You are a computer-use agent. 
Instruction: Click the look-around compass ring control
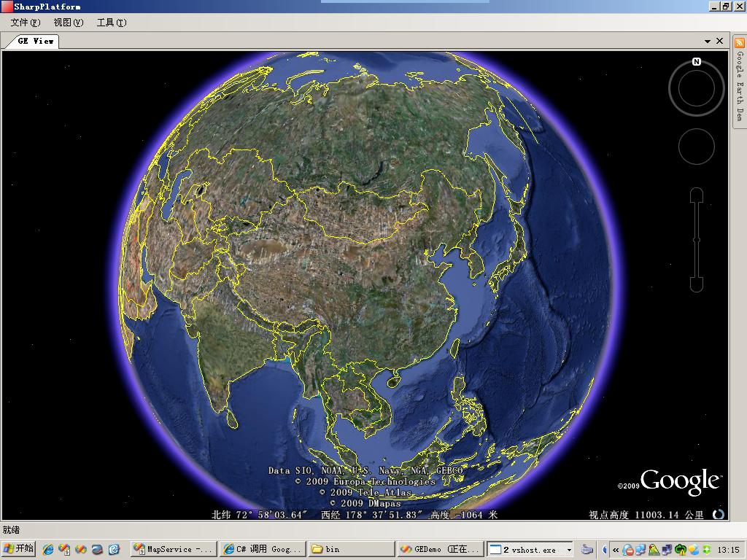point(697,88)
